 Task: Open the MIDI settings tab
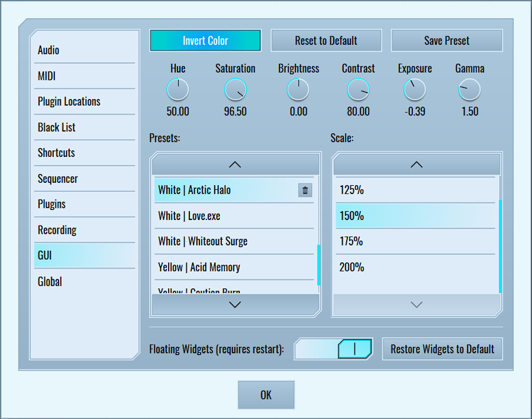(85, 76)
